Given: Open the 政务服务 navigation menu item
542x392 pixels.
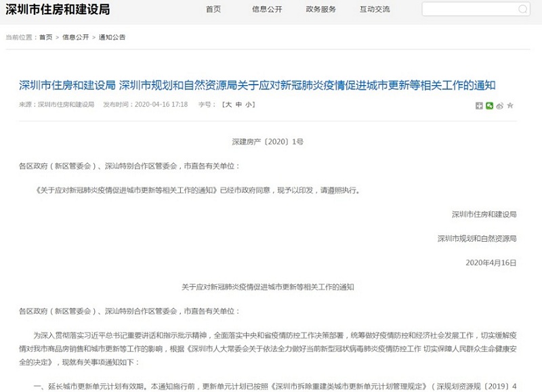Looking at the screenshot, I should [320, 9].
